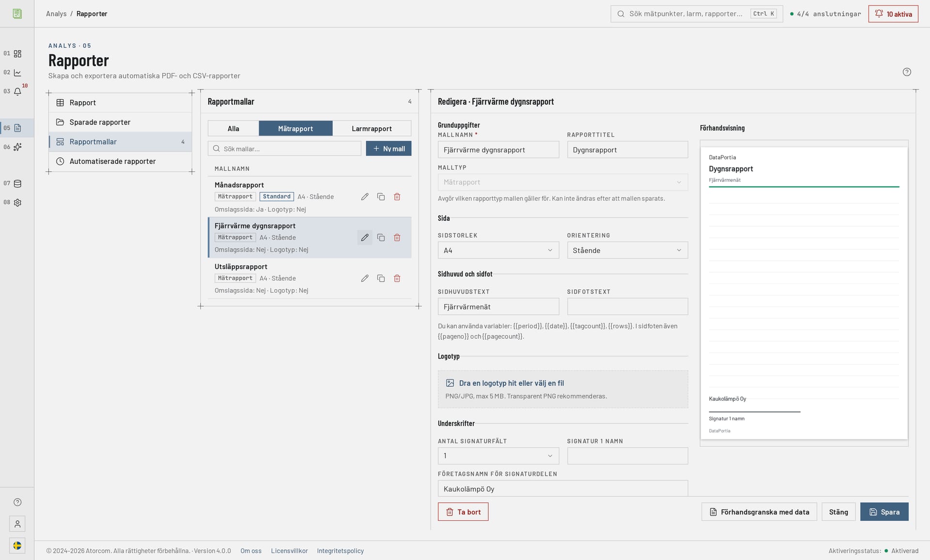The height and width of the screenshot is (560, 930).
Task: Open Automatiserade rapporter menu item
Action: pos(120,161)
